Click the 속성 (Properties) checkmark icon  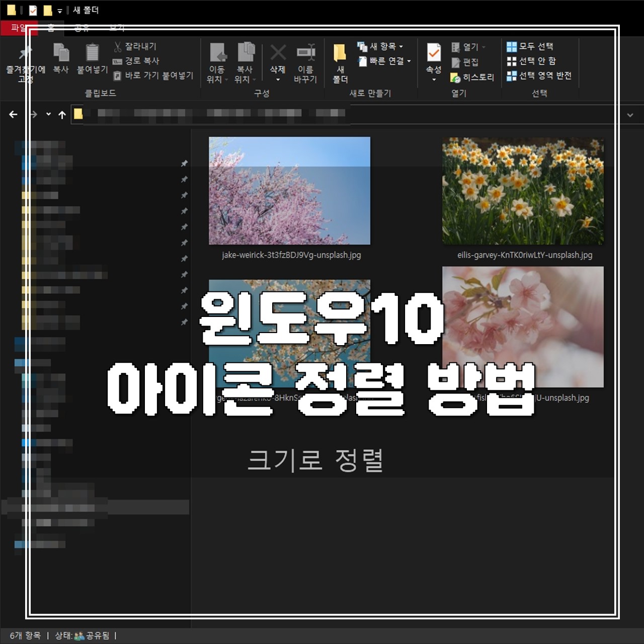[x=434, y=52]
